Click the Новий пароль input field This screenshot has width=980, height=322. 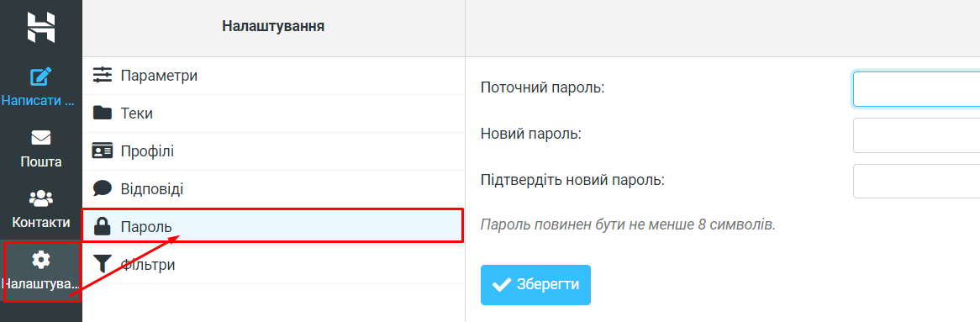click(916, 135)
